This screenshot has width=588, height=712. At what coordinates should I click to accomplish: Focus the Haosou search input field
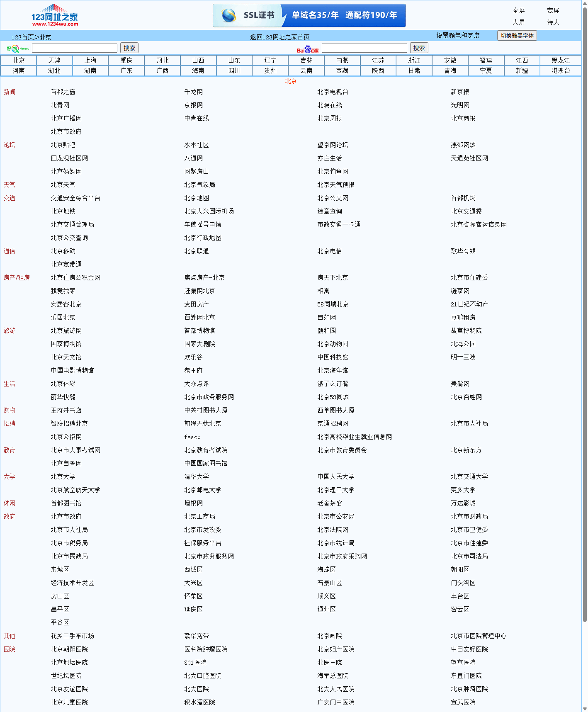click(x=75, y=48)
